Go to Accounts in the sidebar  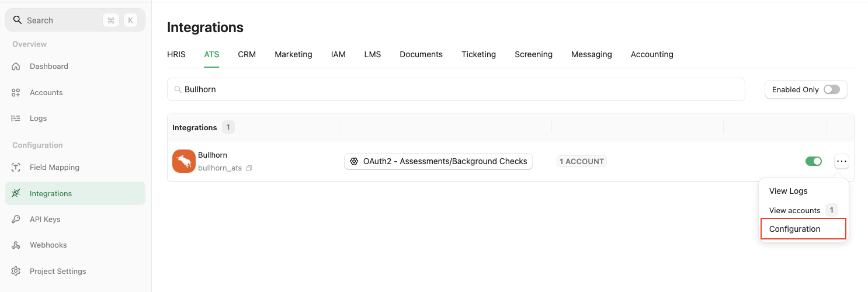tap(75, 92)
